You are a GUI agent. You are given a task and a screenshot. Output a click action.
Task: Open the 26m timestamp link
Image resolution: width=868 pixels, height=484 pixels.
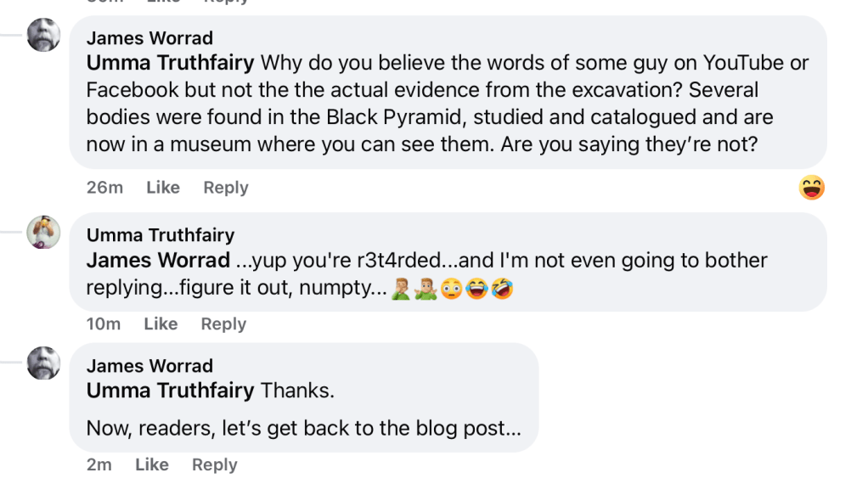tap(104, 188)
